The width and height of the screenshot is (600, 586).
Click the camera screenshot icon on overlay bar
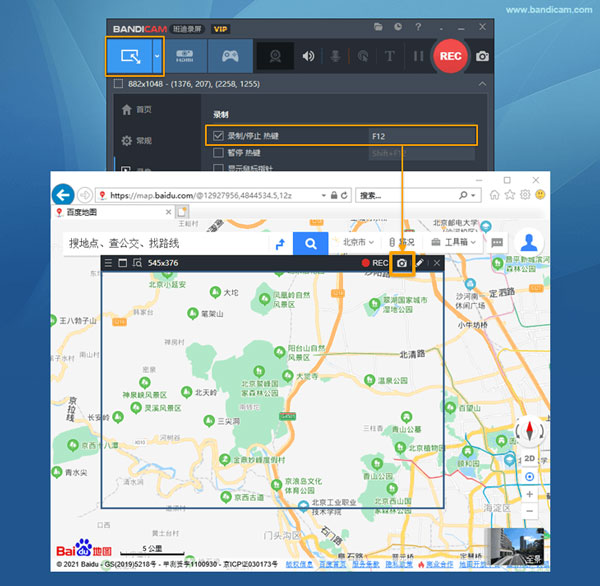pyautogui.click(x=402, y=263)
